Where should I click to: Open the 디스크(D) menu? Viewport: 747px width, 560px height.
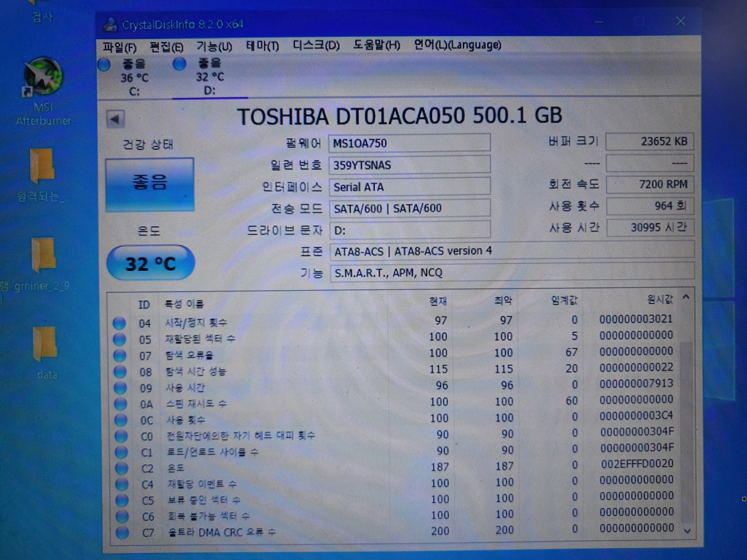316,45
